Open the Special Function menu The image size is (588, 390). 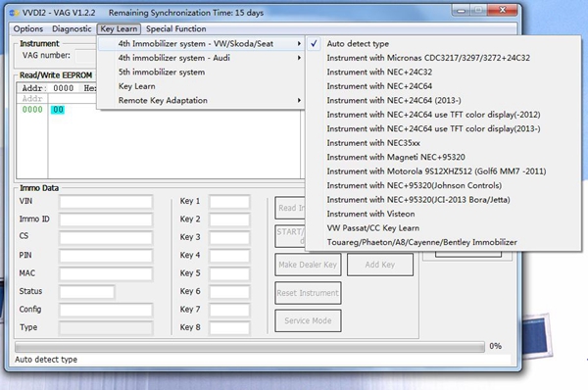pos(175,28)
